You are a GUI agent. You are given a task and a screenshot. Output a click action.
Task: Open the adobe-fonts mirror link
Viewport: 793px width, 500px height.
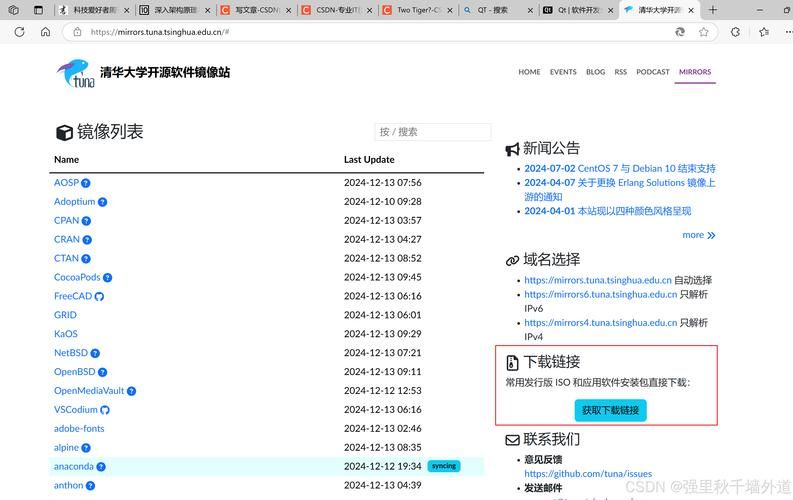point(79,429)
